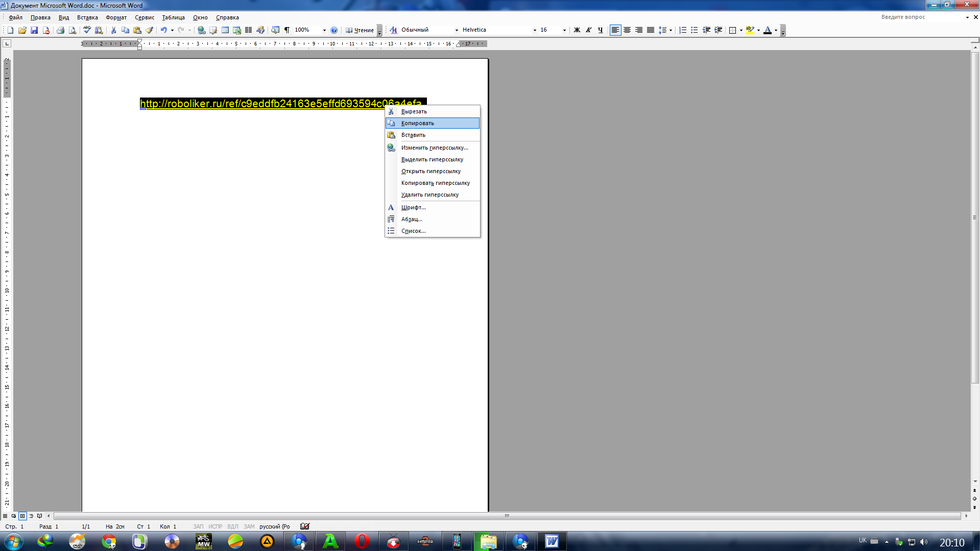Screen dimensions: 980x551
Task: Apply font color (A) button
Action: click(x=767, y=30)
